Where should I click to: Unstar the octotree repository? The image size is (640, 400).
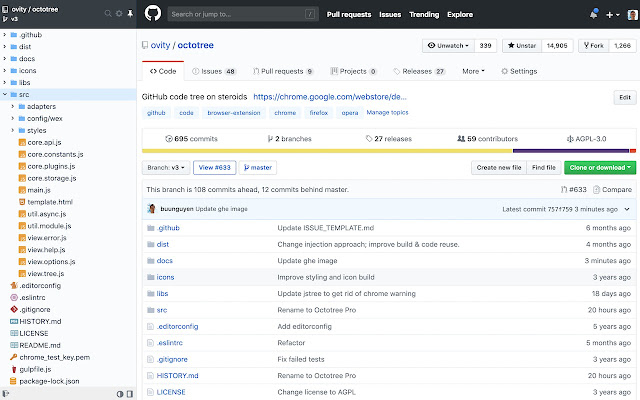tap(520, 45)
